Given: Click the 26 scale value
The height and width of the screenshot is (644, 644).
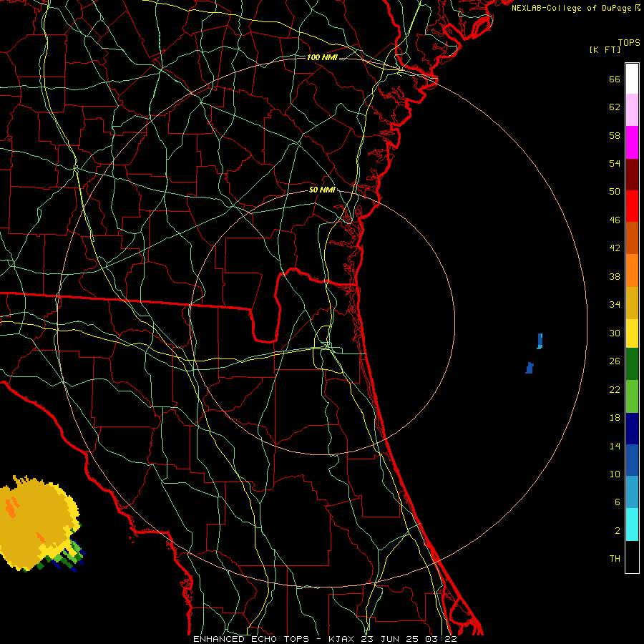Looking at the screenshot, I should [x=615, y=361].
